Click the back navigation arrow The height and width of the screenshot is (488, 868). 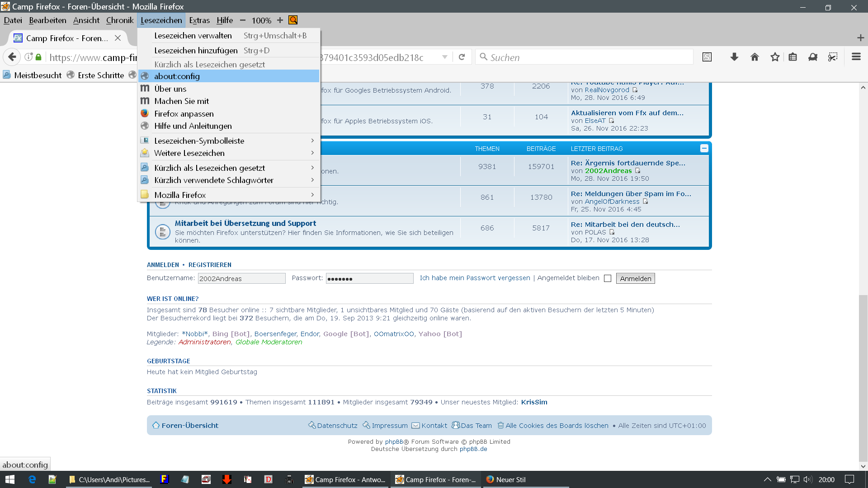click(x=12, y=57)
